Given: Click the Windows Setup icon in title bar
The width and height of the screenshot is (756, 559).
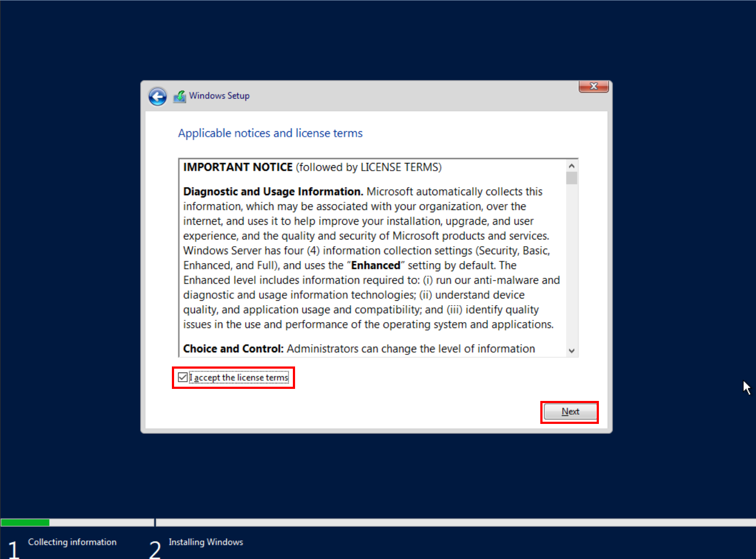Looking at the screenshot, I should tap(180, 96).
